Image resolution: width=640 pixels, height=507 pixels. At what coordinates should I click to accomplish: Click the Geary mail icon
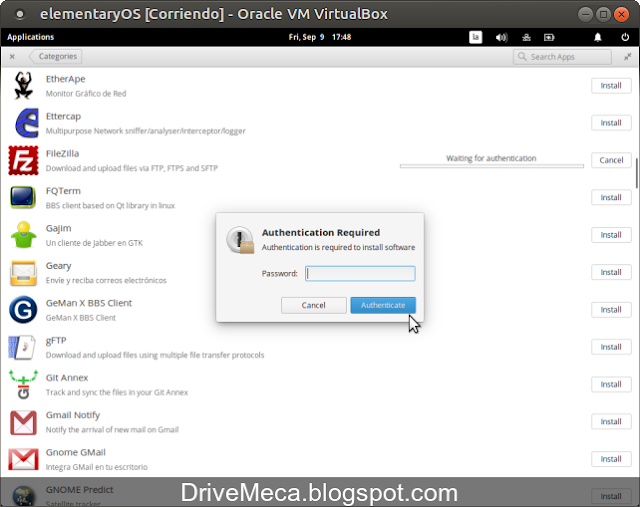23,273
